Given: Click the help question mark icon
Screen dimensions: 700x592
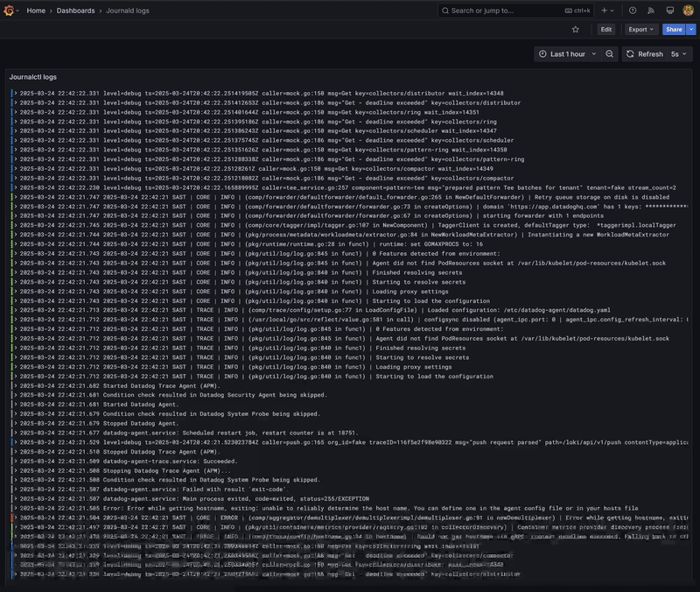Looking at the screenshot, I should (x=632, y=11).
